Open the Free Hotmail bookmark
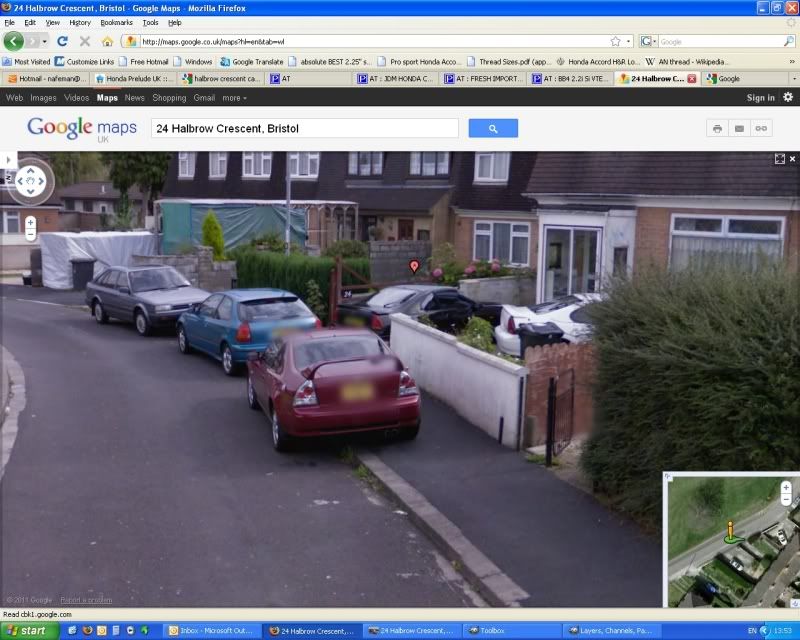The height and width of the screenshot is (640, 800). (144, 62)
